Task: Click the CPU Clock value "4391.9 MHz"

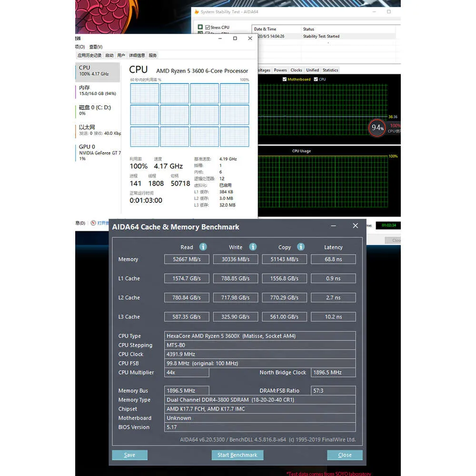Action: click(260, 354)
